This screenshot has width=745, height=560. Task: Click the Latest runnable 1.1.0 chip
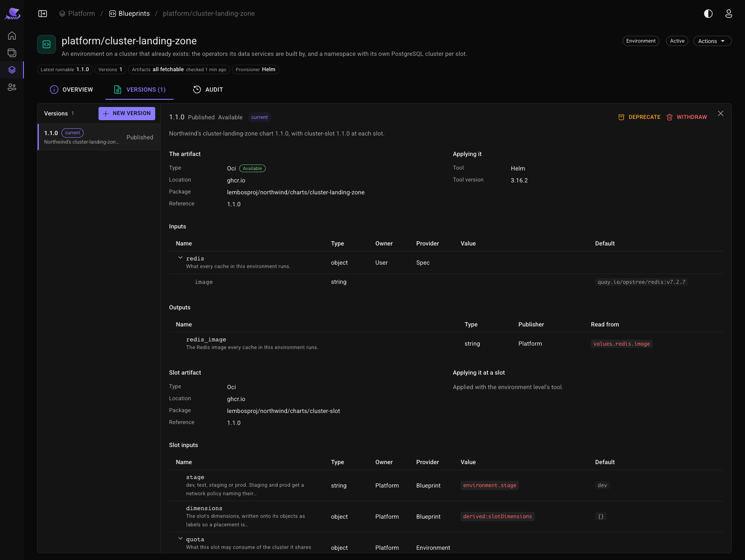pyautogui.click(x=65, y=69)
